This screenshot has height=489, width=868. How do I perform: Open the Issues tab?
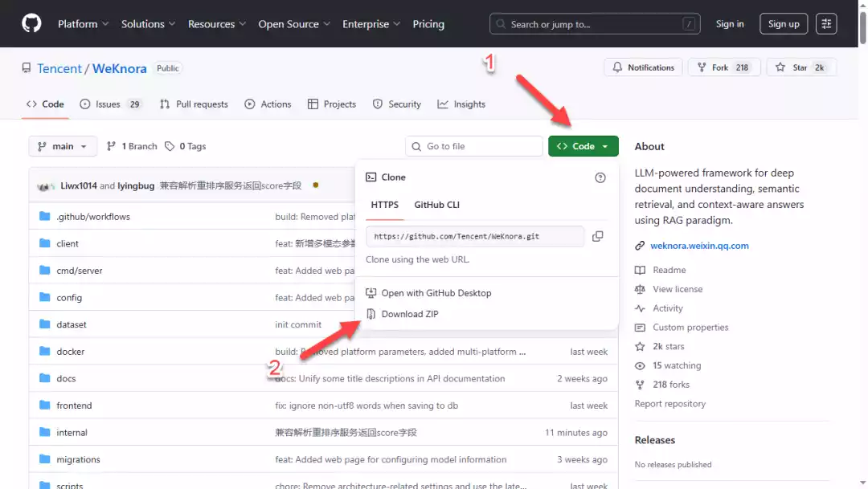[107, 104]
